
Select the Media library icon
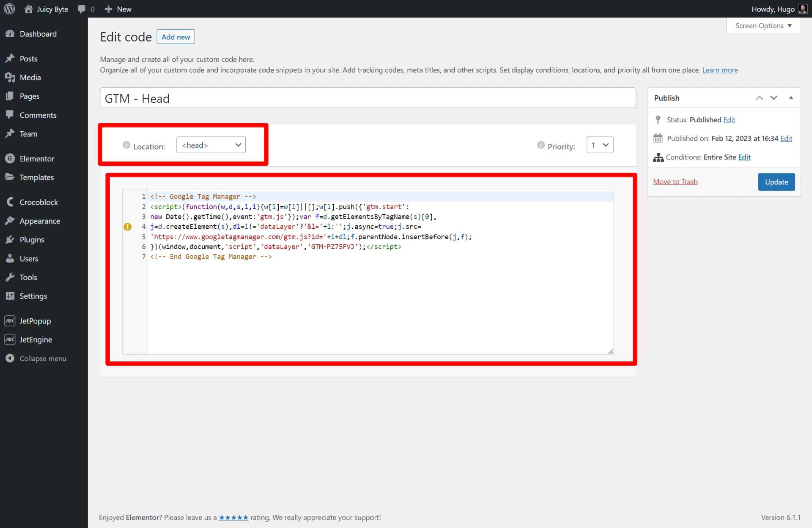point(10,77)
